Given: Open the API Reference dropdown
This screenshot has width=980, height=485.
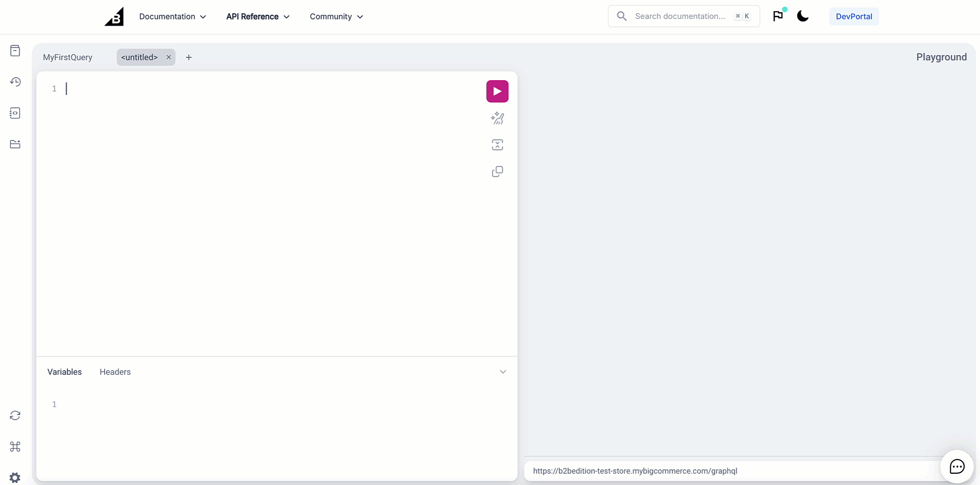Looking at the screenshot, I should pos(257,16).
